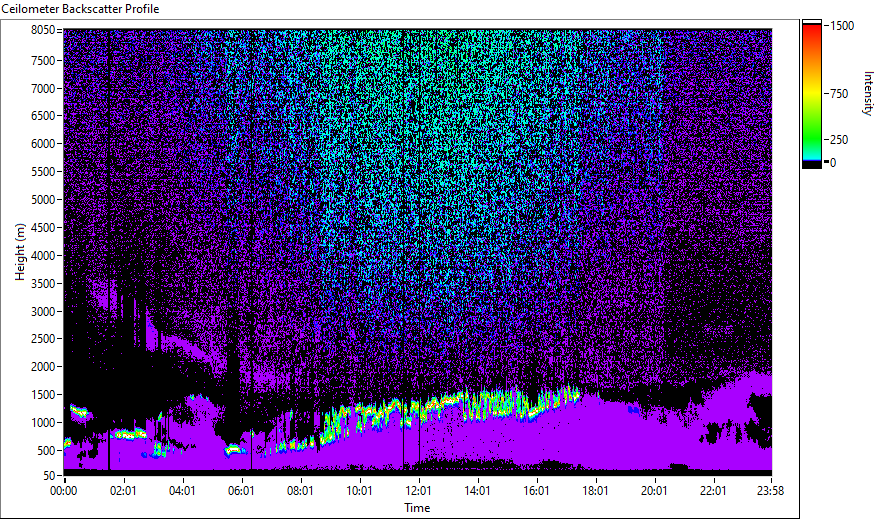Select the 6500 height axis value

pos(43,116)
